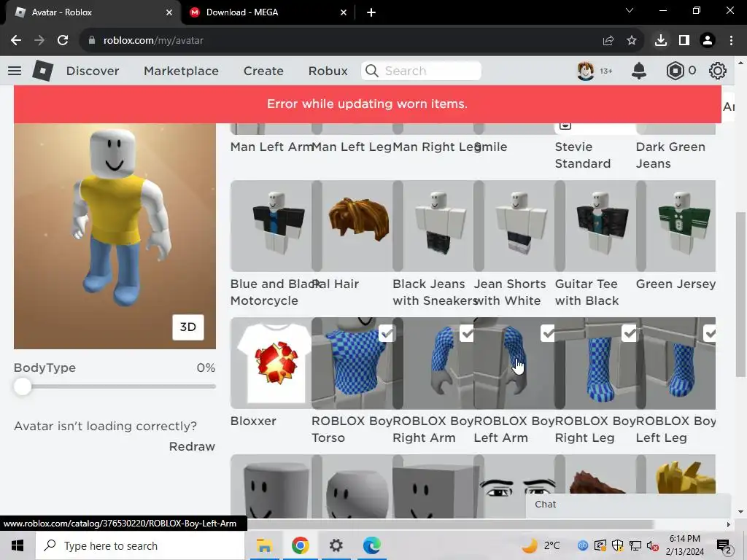Open Chrome downloads
Viewport: 747px width, 560px height.
661,41
